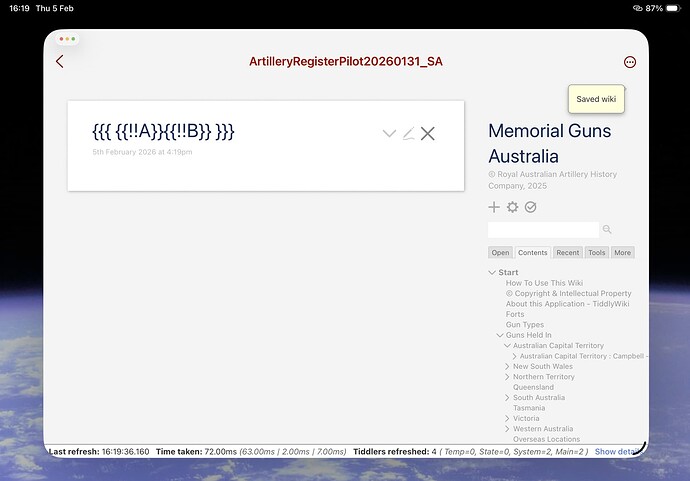Screen dimensions: 690x481
Task: Edit the tiddler with pencil icon
Action: coord(408,134)
